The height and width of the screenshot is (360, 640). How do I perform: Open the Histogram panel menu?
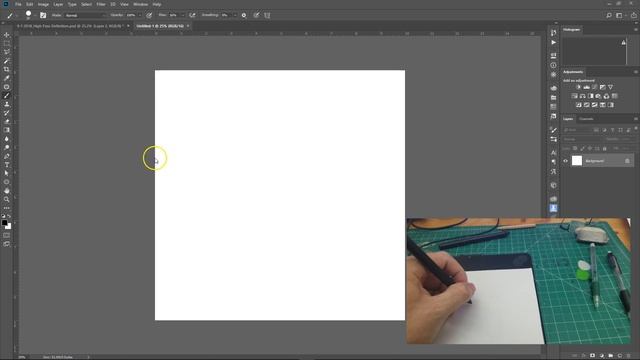(636, 29)
